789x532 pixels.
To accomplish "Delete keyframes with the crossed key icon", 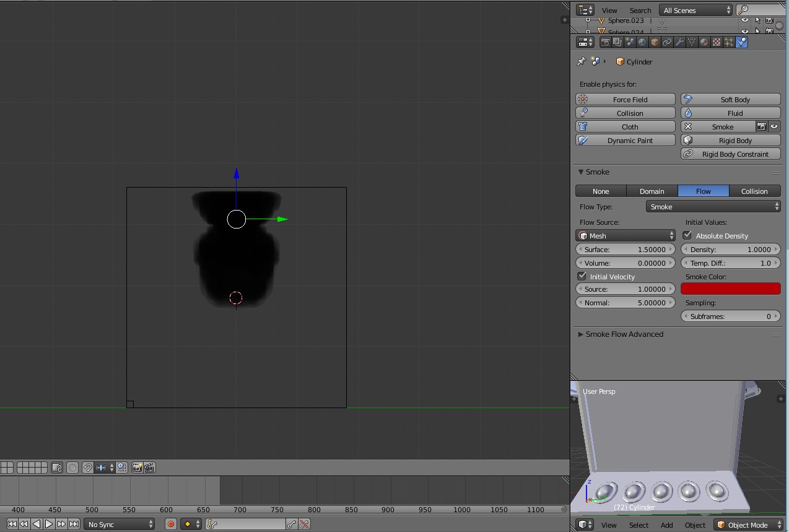I will pyautogui.click(x=304, y=524).
